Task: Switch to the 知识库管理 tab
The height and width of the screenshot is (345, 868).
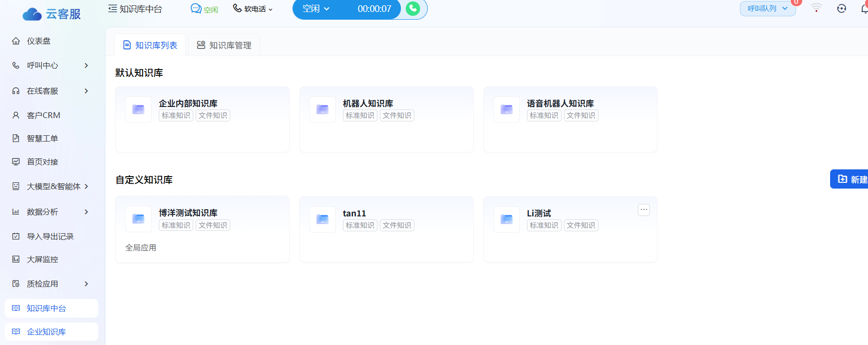Action: [x=224, y=45]
